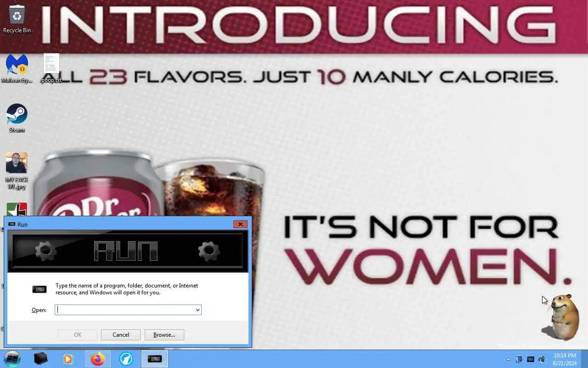The height and width of the screenshot is (368, 588).
Task: Select the Malwarebytes desktop shortcut
Action: click(17, 69)
